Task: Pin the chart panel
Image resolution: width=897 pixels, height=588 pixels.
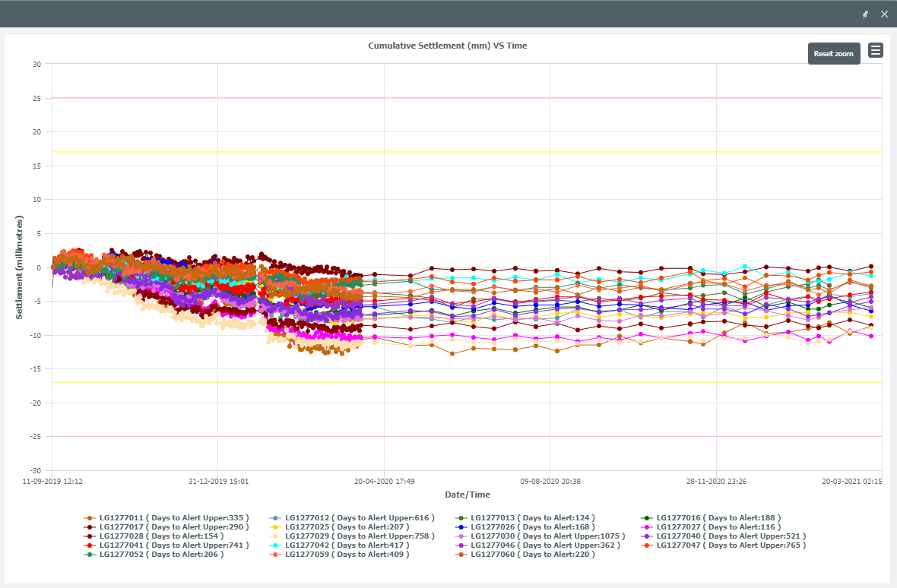Action: (x=865, y=14)
